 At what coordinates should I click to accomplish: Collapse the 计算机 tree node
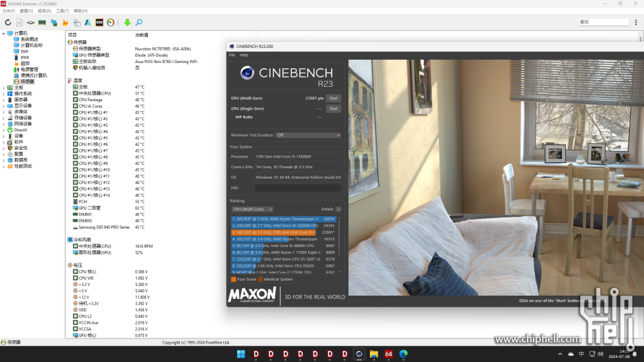pyautogui.click(x=4, y=34)
